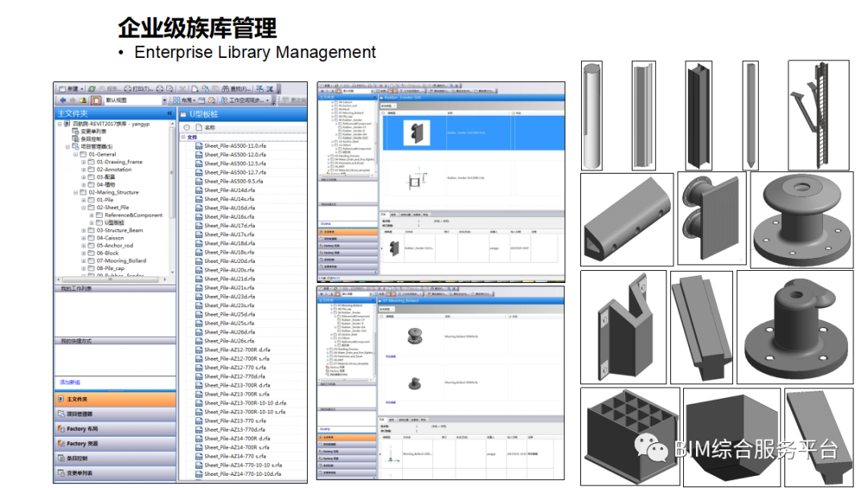Collapse the 01-General tree node
Image resolution: width=868 pixels, height=488 pixels.
pyautogui.click(x=76, y=154)
